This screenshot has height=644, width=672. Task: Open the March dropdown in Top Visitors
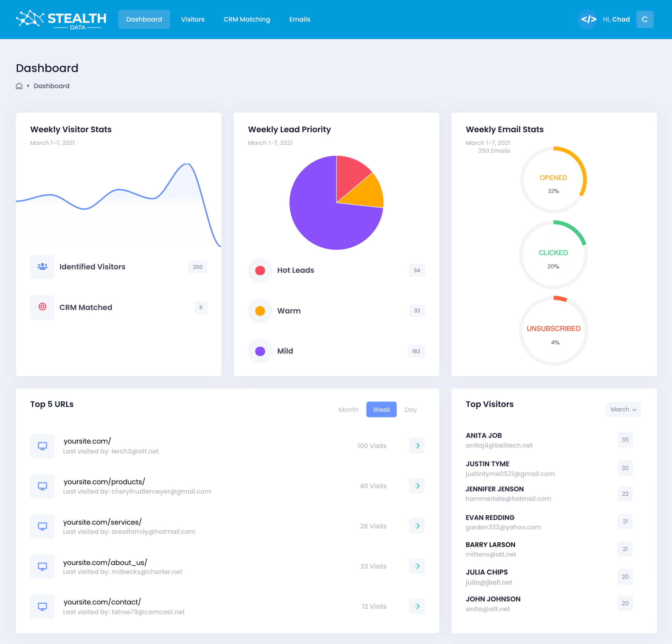point(623,409)
